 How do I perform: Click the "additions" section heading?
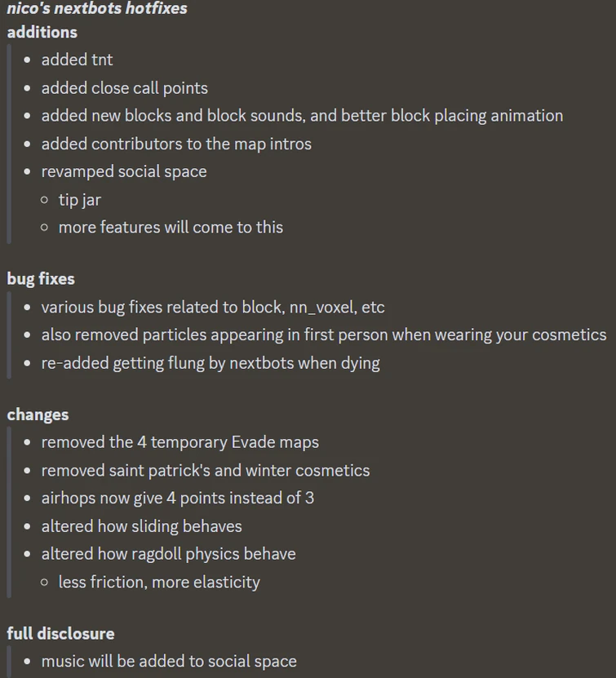click(42, 33)
